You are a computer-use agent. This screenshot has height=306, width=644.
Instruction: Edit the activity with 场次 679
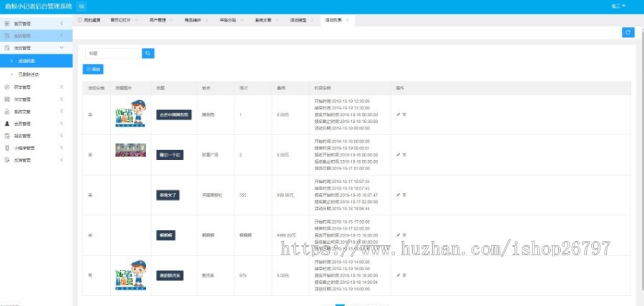398,275
